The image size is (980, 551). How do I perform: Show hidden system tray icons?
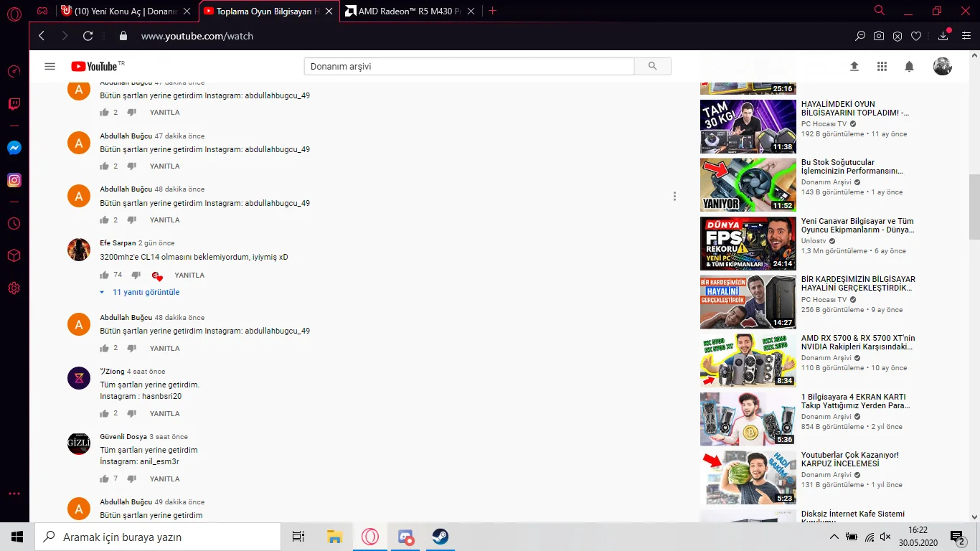834,537
